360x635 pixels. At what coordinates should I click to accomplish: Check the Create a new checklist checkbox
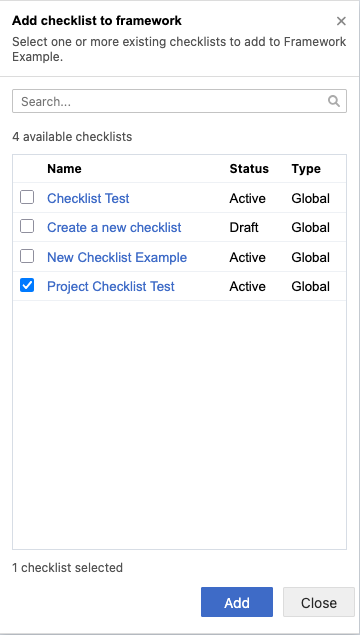[27, 227]
